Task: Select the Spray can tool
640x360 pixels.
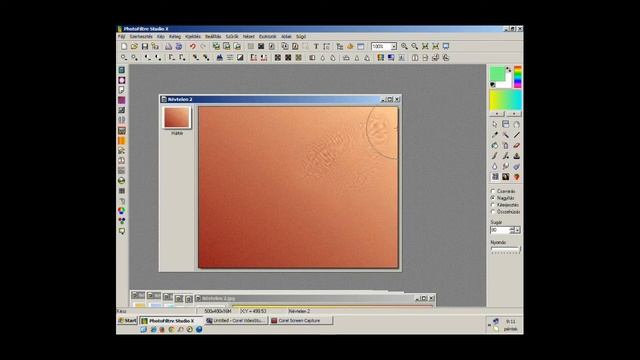Action: tap(506, 145)
